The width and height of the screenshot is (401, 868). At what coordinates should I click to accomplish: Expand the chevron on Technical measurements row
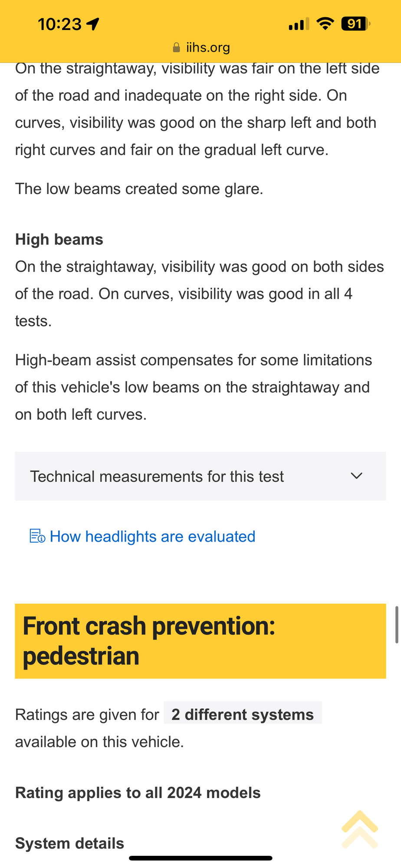point(356,476)
